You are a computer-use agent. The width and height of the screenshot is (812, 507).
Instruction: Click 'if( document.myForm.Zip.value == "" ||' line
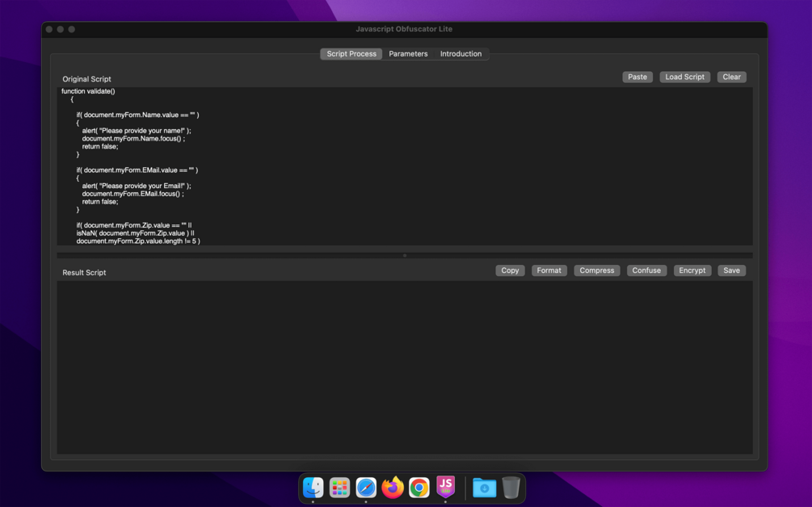[133, 225]
